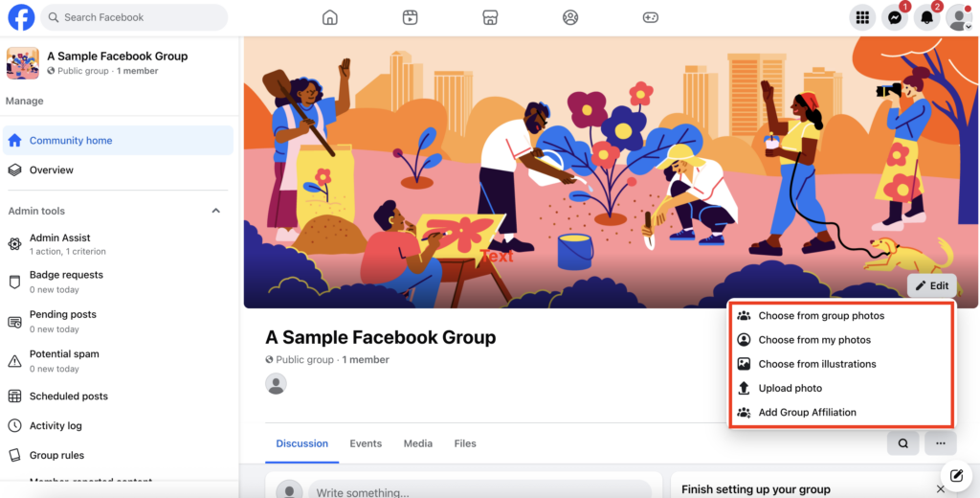Screen dimensions: 980x498
Task: Select Upload photo menu entry
Action: (x=790, y=388)
